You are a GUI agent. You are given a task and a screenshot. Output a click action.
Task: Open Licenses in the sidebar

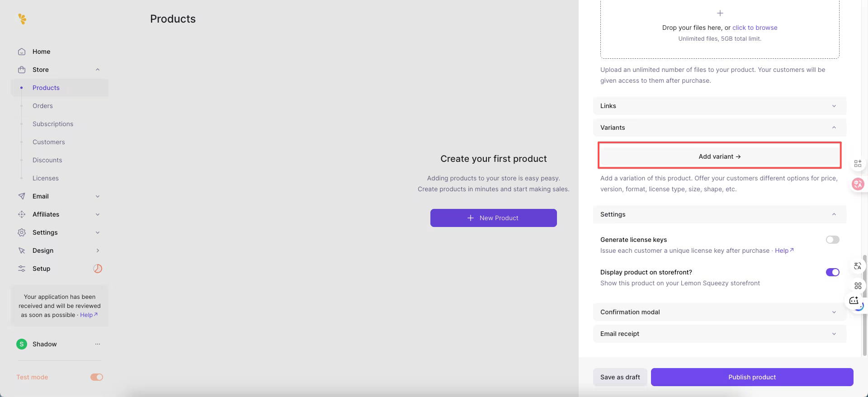[46, 178]
